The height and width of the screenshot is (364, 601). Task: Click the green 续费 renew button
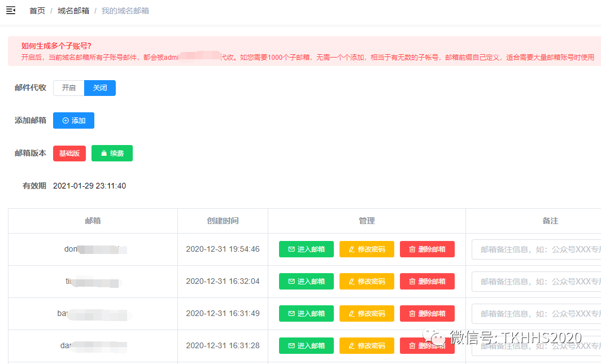112,153
